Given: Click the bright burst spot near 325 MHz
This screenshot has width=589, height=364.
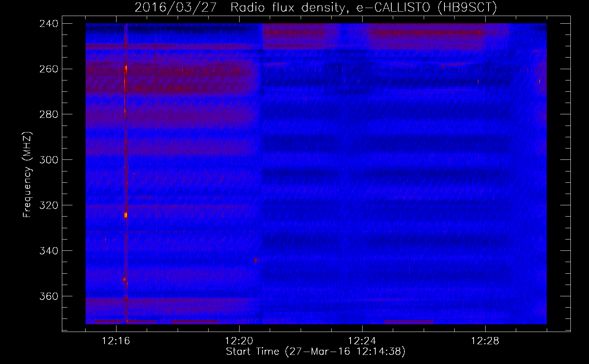Looking at the screenshot, I should pyautogui.click(x=126, y=215).
